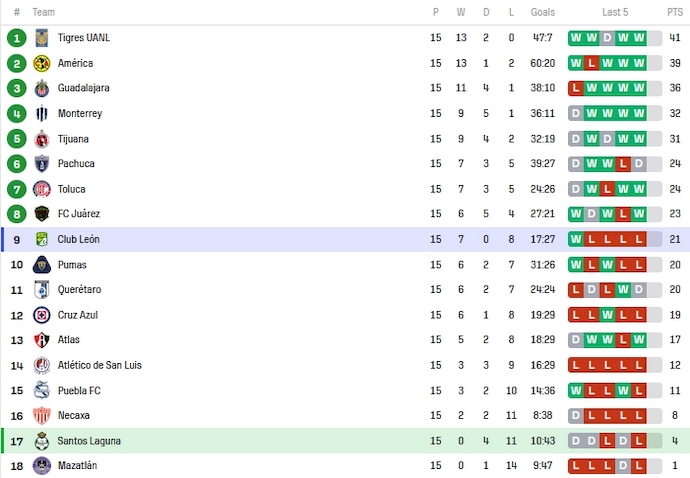Click the Pumas team logo
This screenshot has height=478, width=690.
(x=42, y=265)
